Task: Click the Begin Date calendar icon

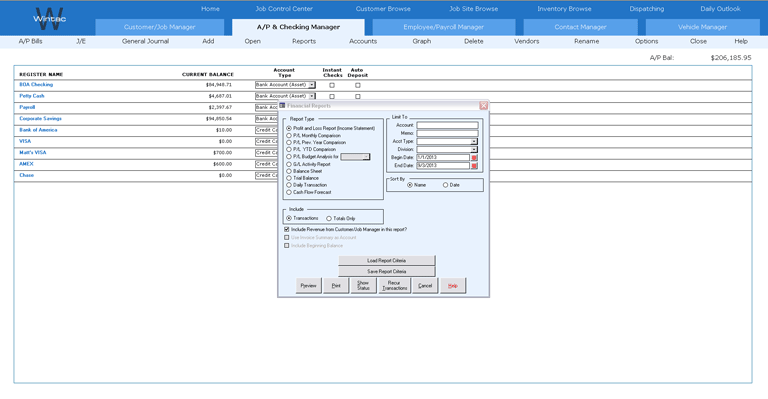Action: coord(474,158)
